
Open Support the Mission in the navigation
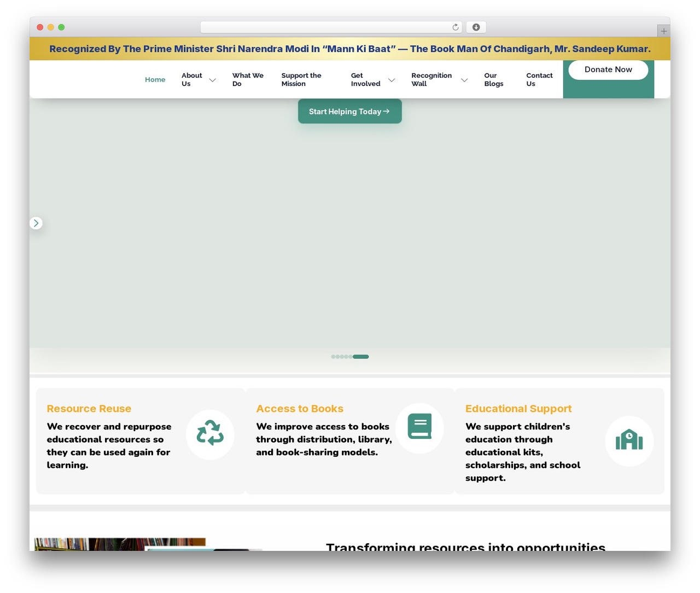click(x=301, y=80)
